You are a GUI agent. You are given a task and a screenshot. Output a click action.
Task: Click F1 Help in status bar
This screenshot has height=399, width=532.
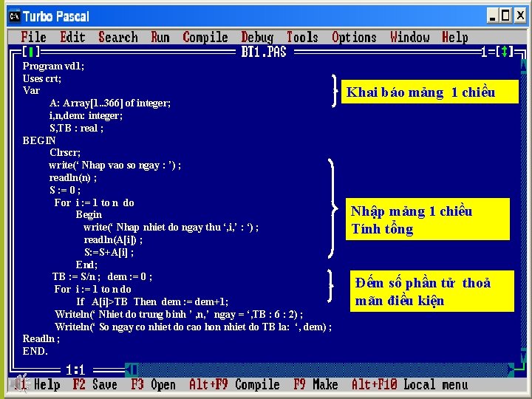[38, 384]
